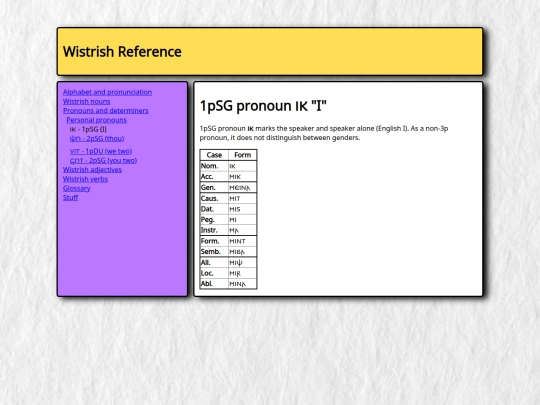Screen dimensions: 540x405
Task: Click the Form. case row label
Action: pyautogui.click(x=214, y=241)
